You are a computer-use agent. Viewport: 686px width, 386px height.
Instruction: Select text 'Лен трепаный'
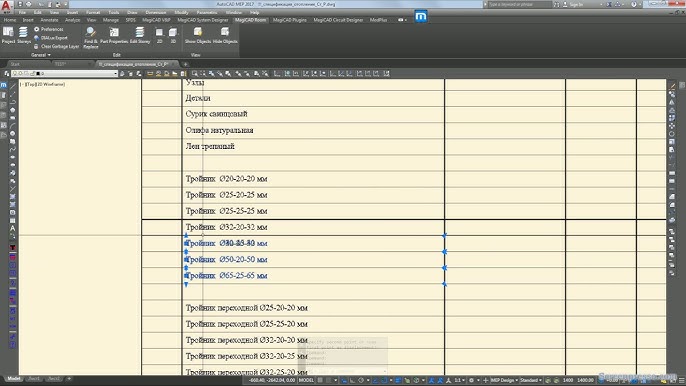210,146
